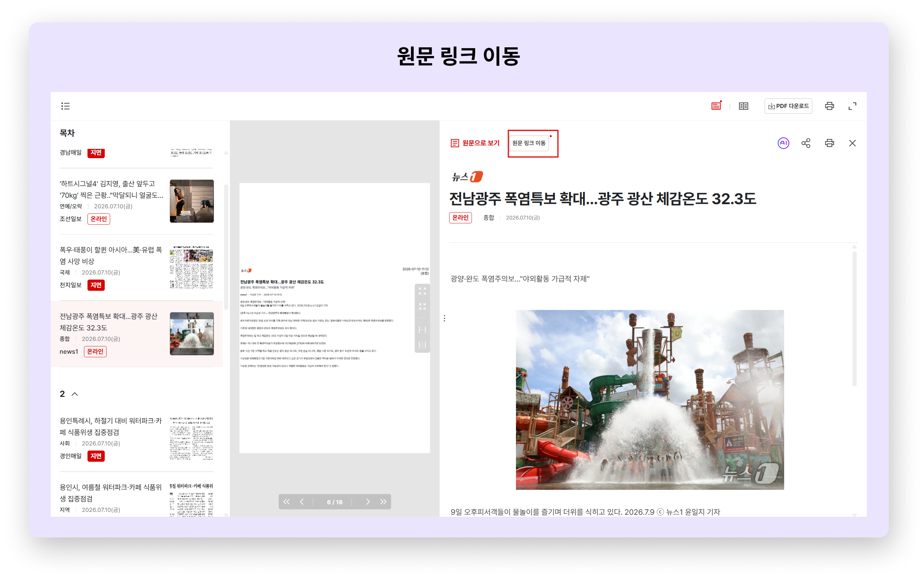The width and height of the screenshot is (924, 579).
Task: Open 폭우·태풍이 할퀸 아시아 article entry
Action: (137, 267)
